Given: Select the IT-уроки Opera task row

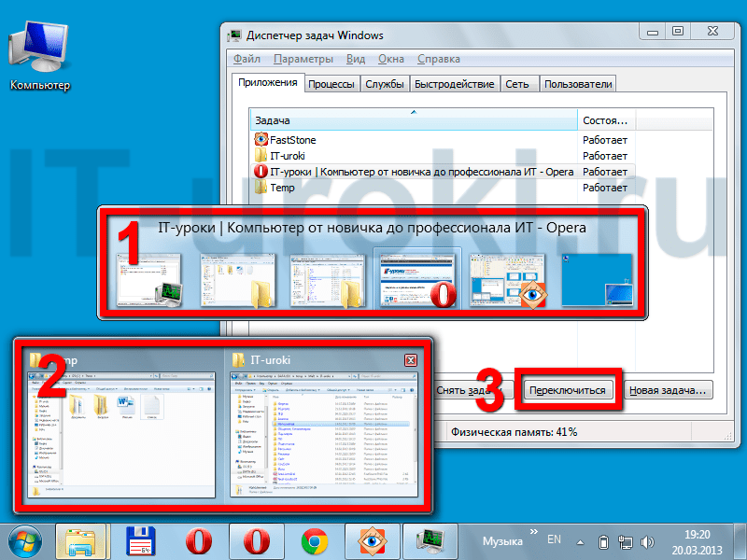Looking at the screenshot, I should pyautogui.click(x=442, y=172).
